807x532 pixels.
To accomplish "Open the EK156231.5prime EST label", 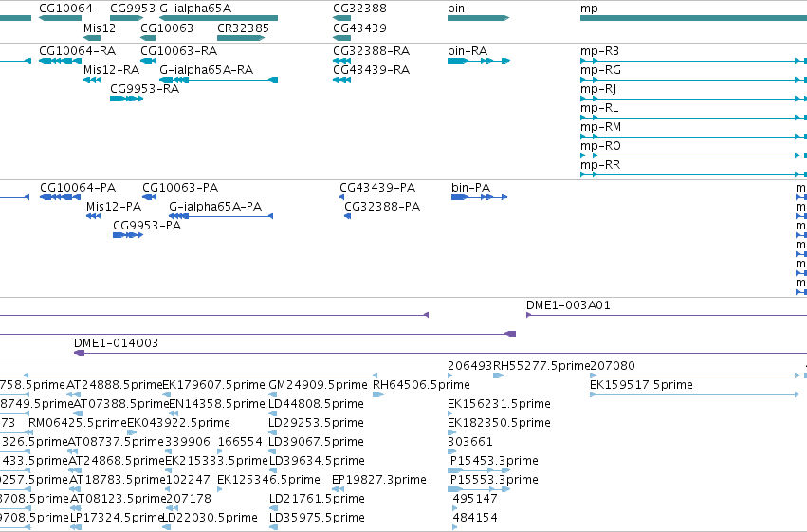I will (x=499, y=404).
